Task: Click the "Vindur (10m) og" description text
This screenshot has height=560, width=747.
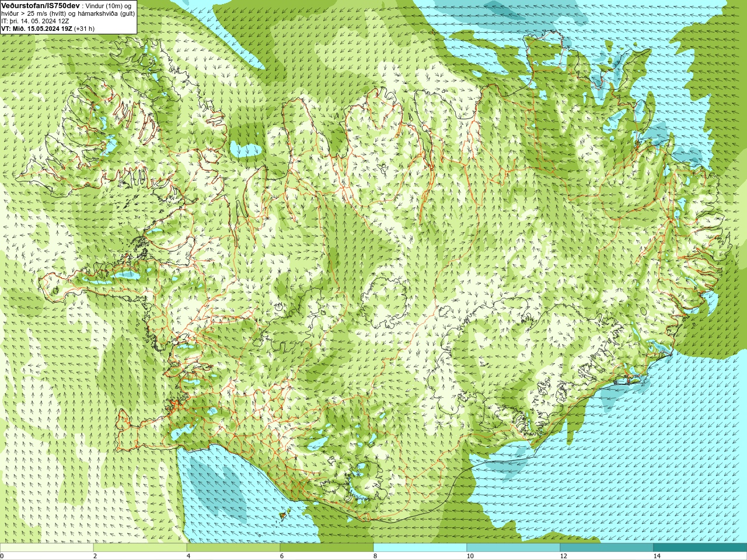Action: (x=108, y=6)
